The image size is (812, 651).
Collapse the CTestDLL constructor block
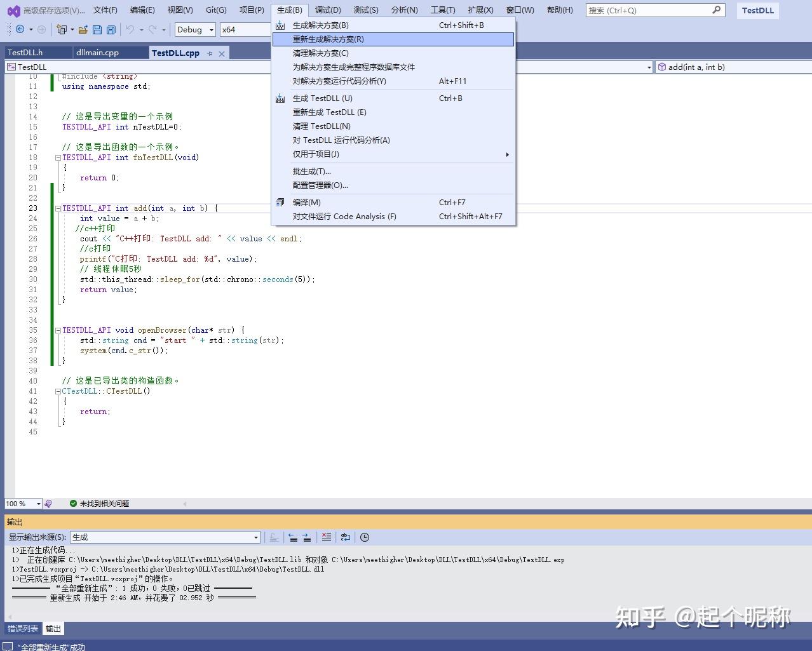pos(58,391)
